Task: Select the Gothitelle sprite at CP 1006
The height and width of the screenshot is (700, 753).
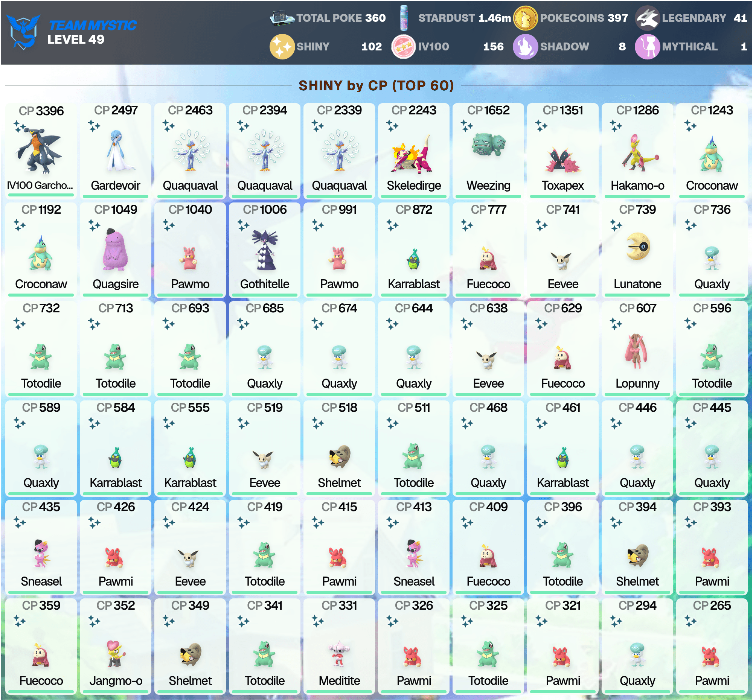Action: [265, 250]
